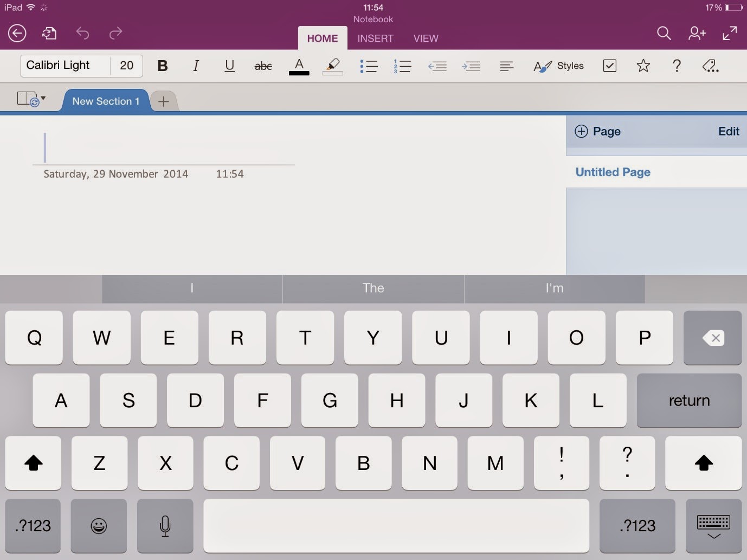Open the Calibri Light font picker
Image resolution: width=747 pixels, height=560 pixels.
click(x=66, y=66)
